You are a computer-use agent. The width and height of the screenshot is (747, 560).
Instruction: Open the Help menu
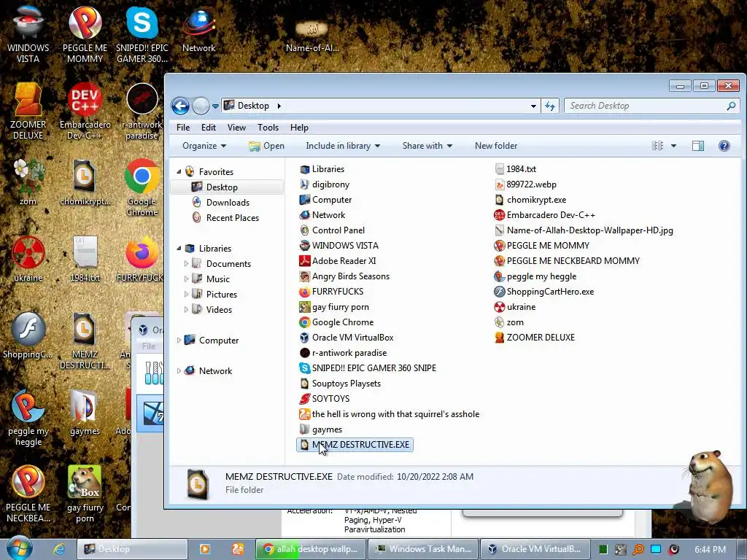[x=299, y=128]
